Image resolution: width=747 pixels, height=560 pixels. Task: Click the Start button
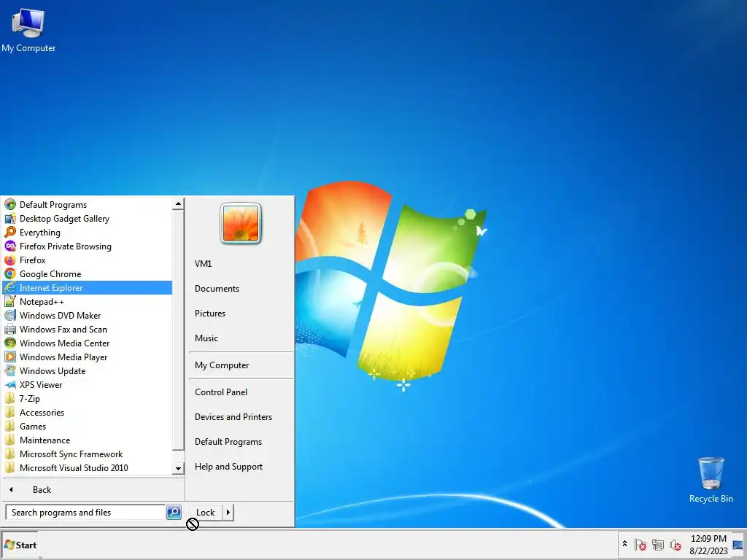pos(20,545)
